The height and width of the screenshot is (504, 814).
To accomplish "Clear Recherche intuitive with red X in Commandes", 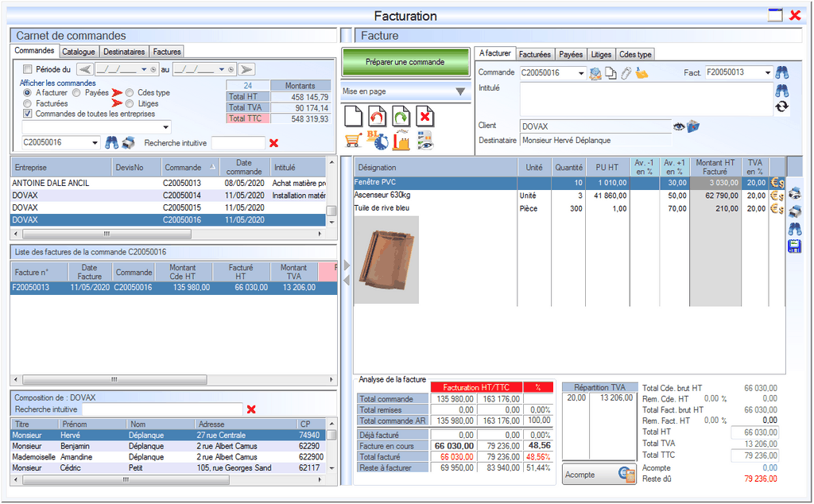I will pos(274,143).
